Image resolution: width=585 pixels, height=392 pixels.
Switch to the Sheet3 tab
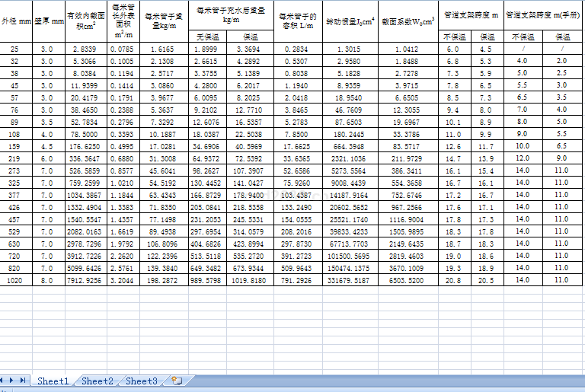click(142, 381)
